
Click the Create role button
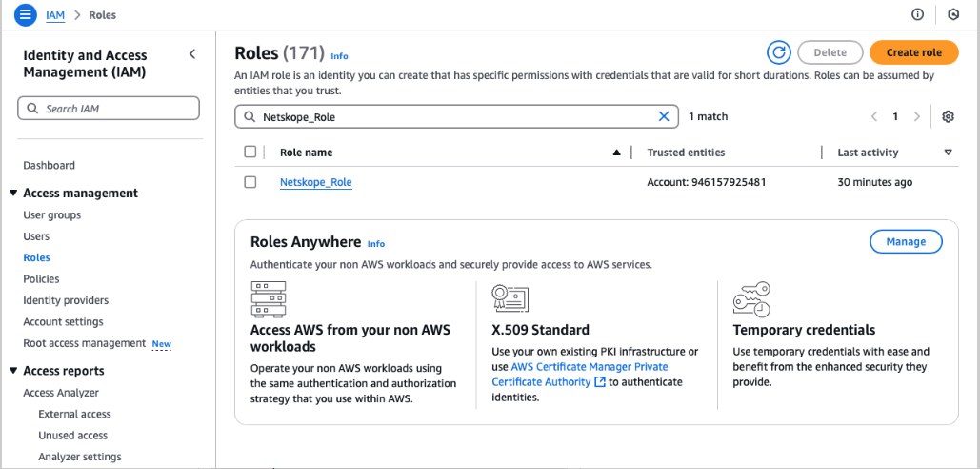[913, 52]
